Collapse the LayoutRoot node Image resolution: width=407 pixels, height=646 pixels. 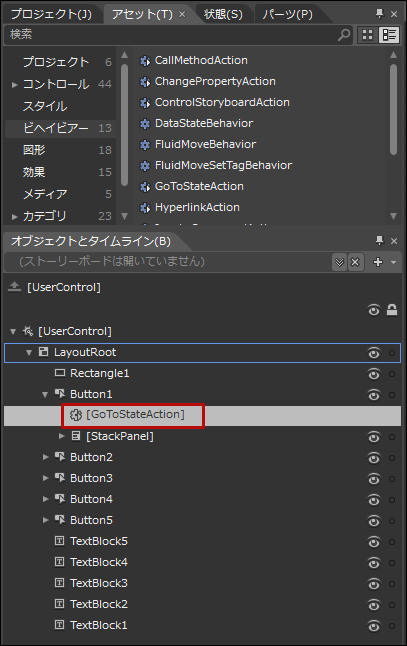point(29,353)
